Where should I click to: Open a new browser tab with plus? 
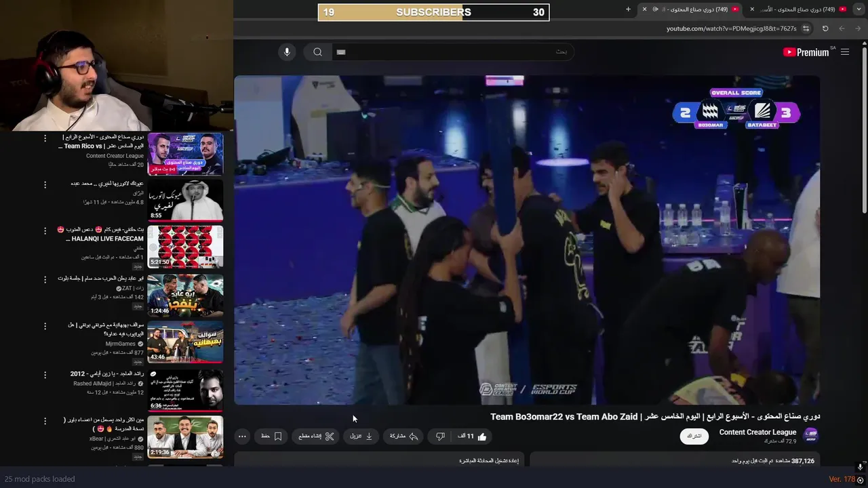pyautogui.click(x=628, y=9)
